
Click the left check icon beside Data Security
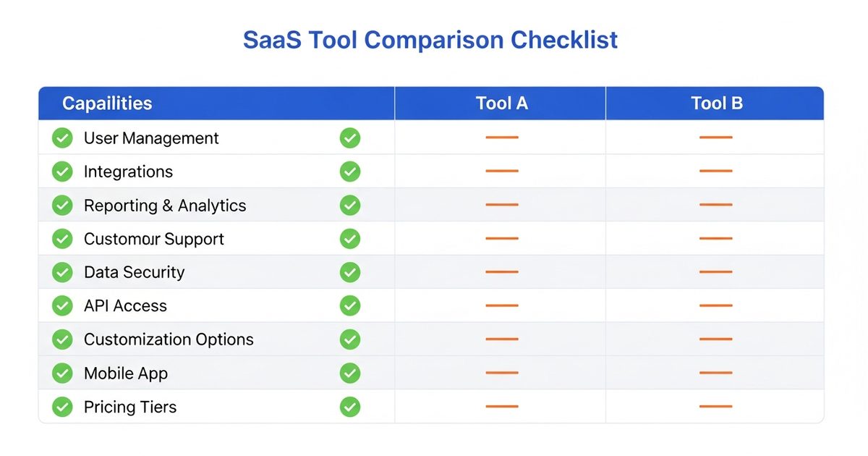[x=62, y=272]
